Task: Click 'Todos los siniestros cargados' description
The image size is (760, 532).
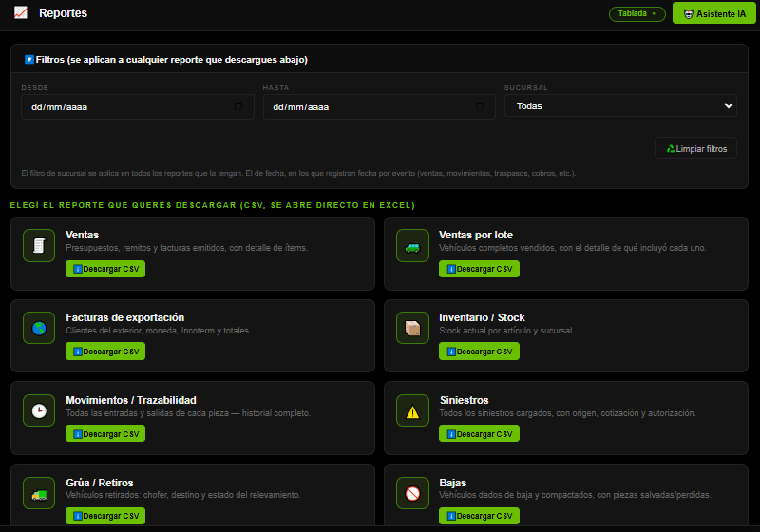Action: coord(567,413)
